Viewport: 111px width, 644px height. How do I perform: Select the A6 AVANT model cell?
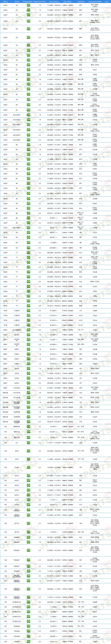tap(17, 228)
